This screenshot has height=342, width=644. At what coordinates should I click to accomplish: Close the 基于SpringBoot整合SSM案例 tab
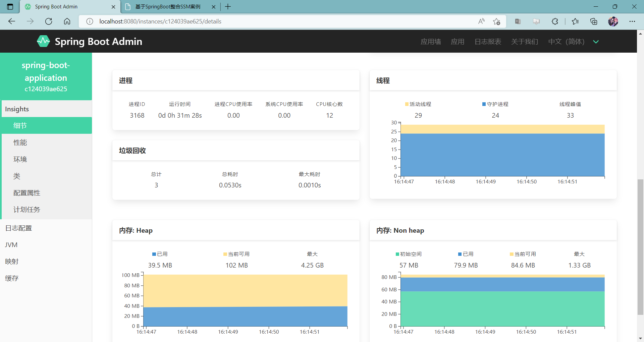(214, 7)
